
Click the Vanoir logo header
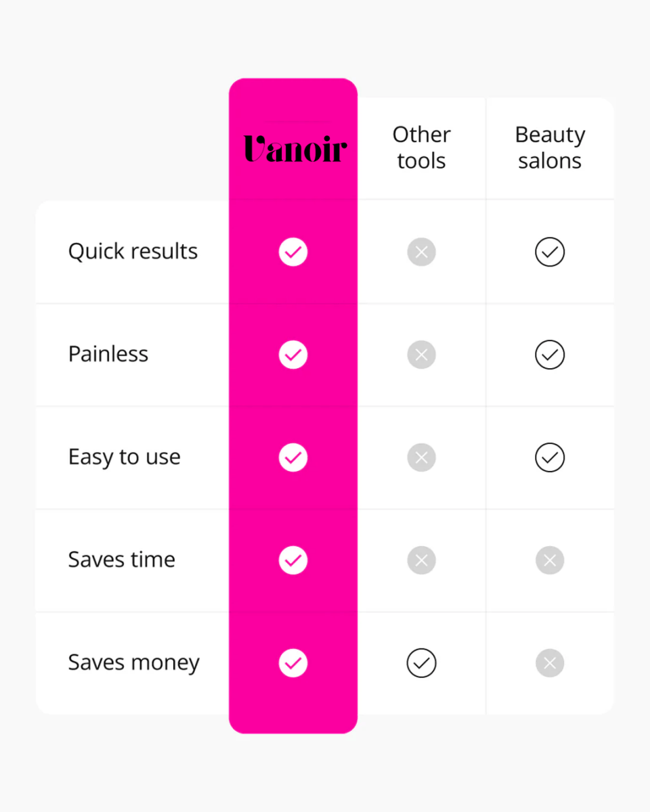(295, 148)
